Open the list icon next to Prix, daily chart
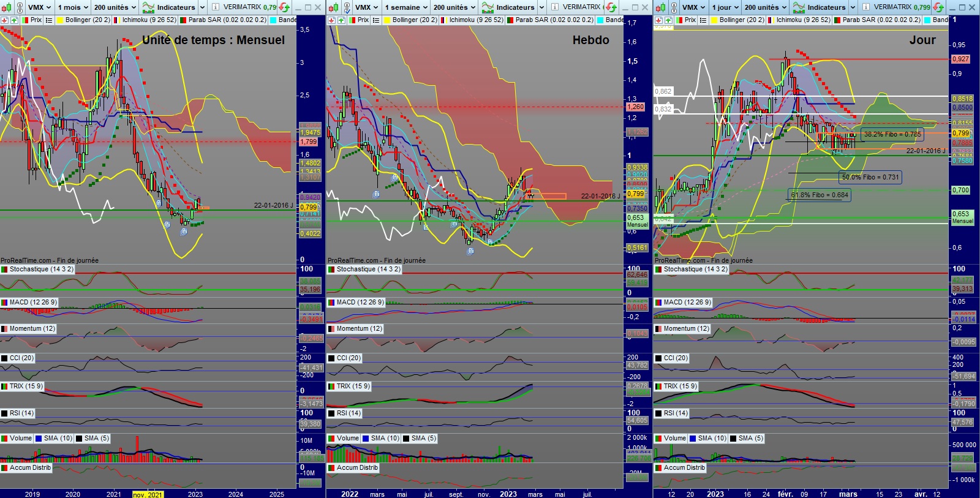 [x=703, y=20]
